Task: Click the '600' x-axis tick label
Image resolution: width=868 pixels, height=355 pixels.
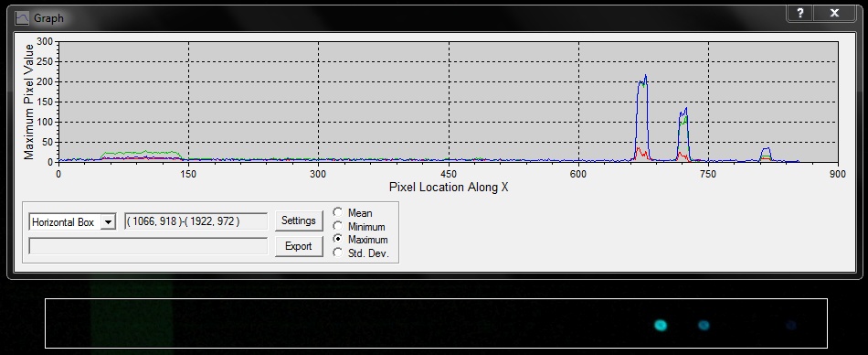Action: pos(578,174)
